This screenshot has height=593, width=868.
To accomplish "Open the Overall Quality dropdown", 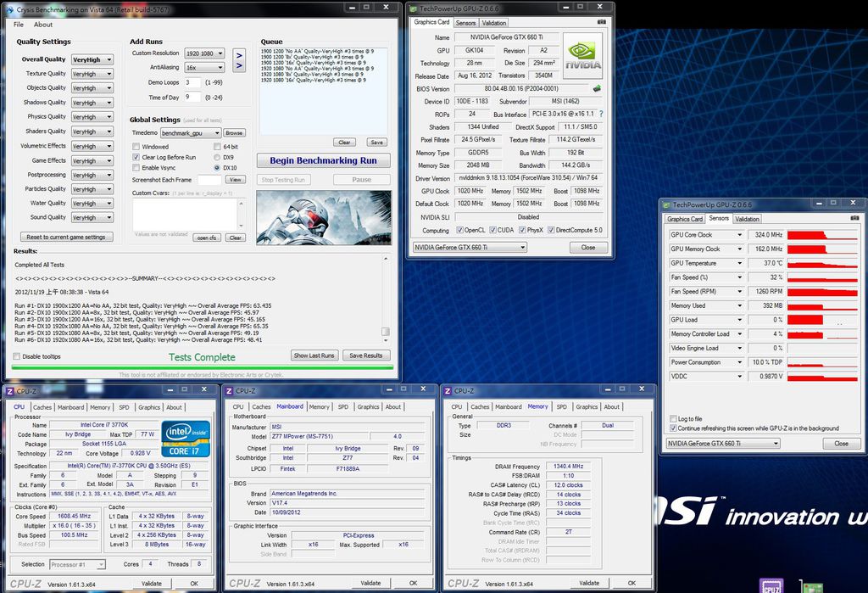I will coord(92,59).
